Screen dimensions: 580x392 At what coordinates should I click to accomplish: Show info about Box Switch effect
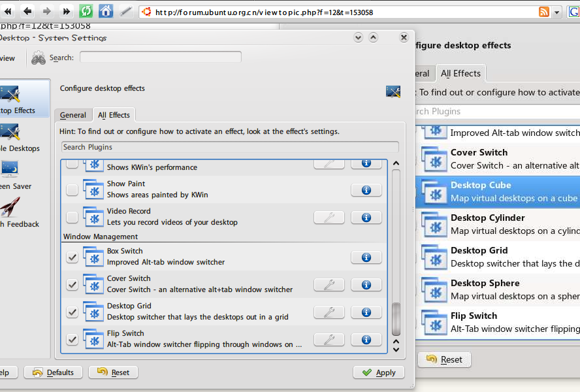(366, 257)
